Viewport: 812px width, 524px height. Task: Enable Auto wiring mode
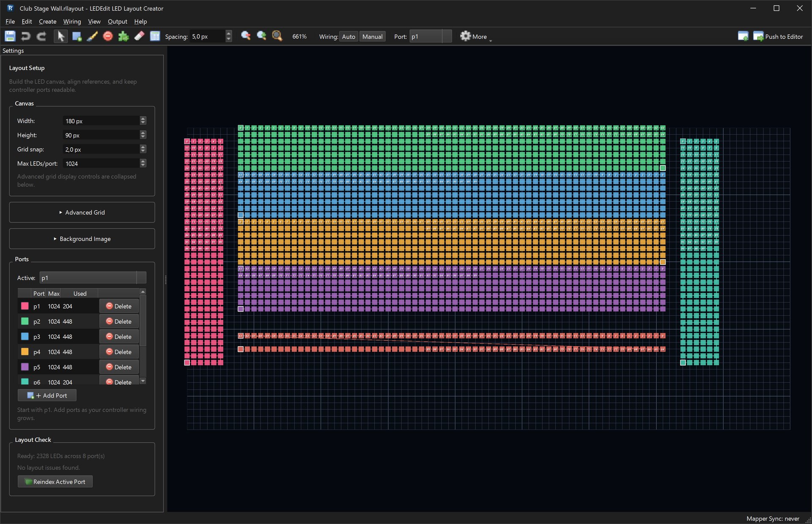(x=348, y=37)
